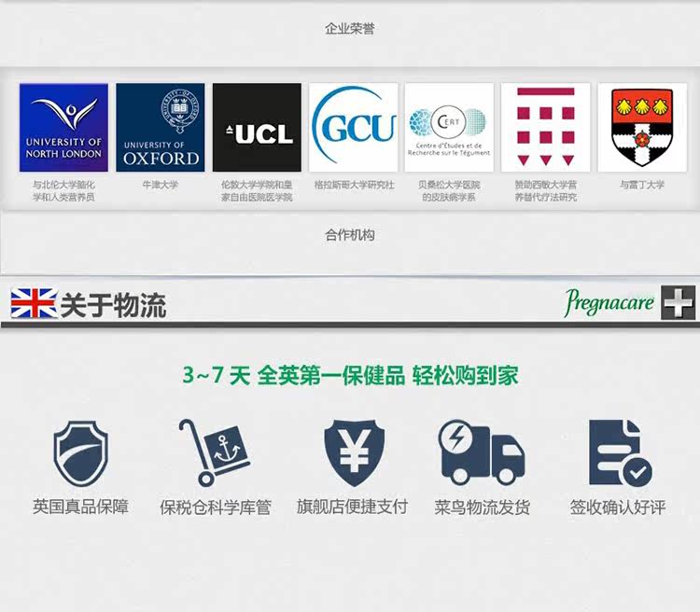
Task: Click the green 3~7天 delivery headline
Action: click(350, 375)
